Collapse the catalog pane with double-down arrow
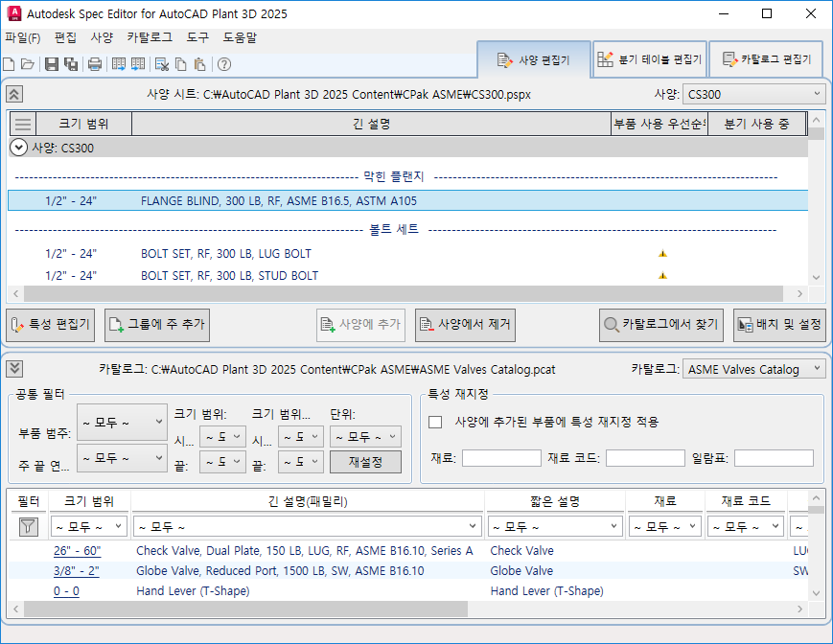 tap(14, 368)
